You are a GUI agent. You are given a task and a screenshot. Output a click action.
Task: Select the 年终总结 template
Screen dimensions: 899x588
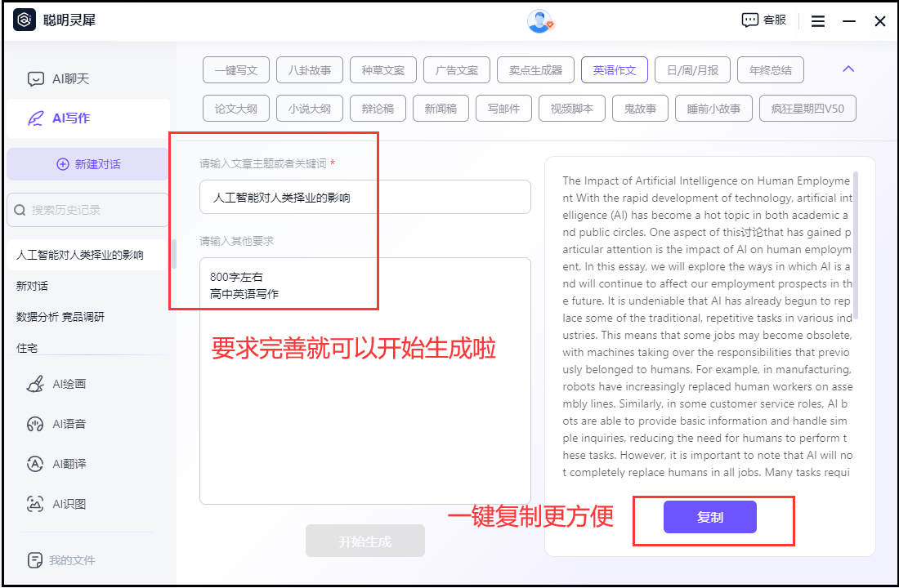pyautogui.click(x=771, y=70)
